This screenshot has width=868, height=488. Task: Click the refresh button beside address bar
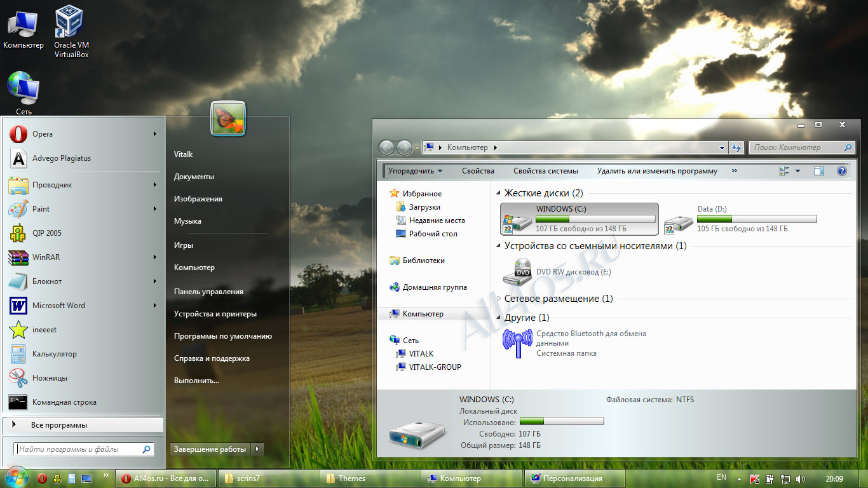pyautogui.click(x=736, y=147)
